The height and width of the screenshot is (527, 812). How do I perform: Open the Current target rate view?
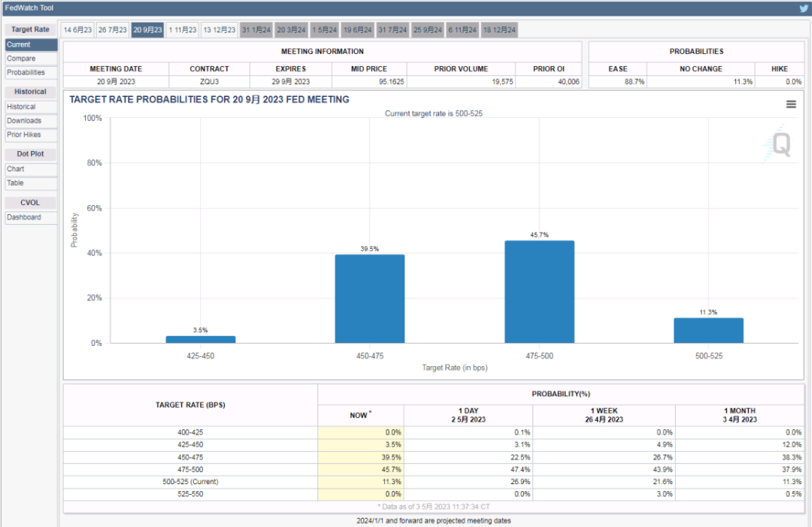[31, 44]
